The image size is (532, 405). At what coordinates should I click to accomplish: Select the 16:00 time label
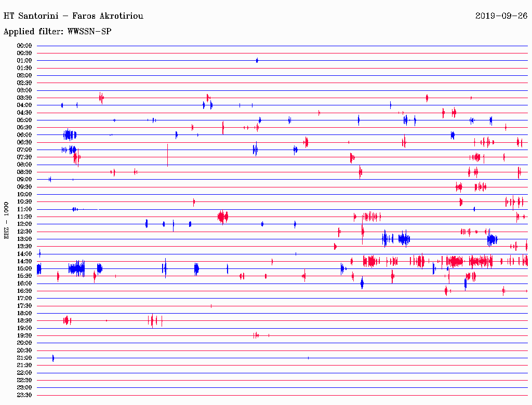pyautogui.click(x=24, y=283)
